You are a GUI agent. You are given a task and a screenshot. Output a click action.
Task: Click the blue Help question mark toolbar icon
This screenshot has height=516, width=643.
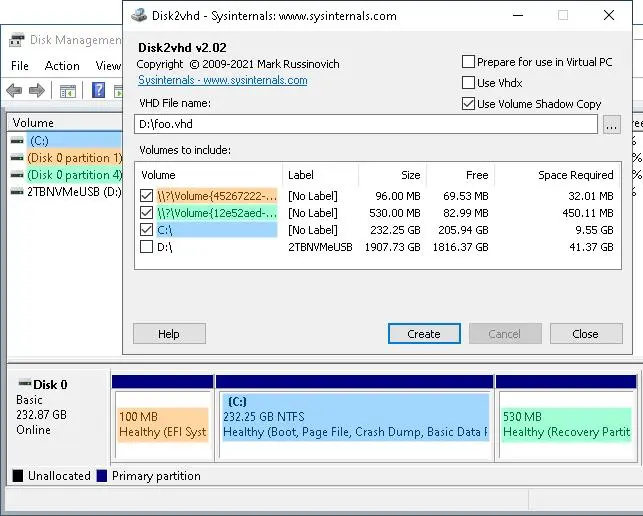[98, 90]
